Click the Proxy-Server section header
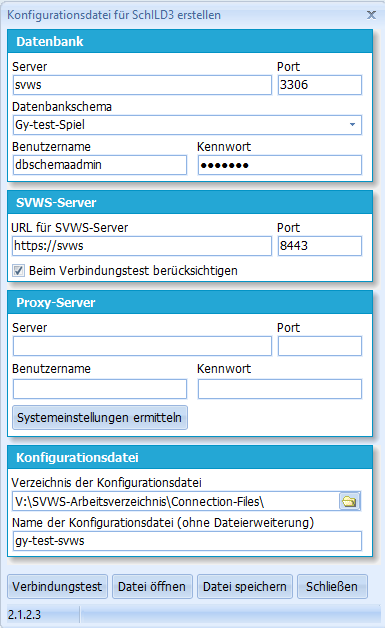Image resolution: width=385 pixels, height=628 pixels. coord(190,302)
